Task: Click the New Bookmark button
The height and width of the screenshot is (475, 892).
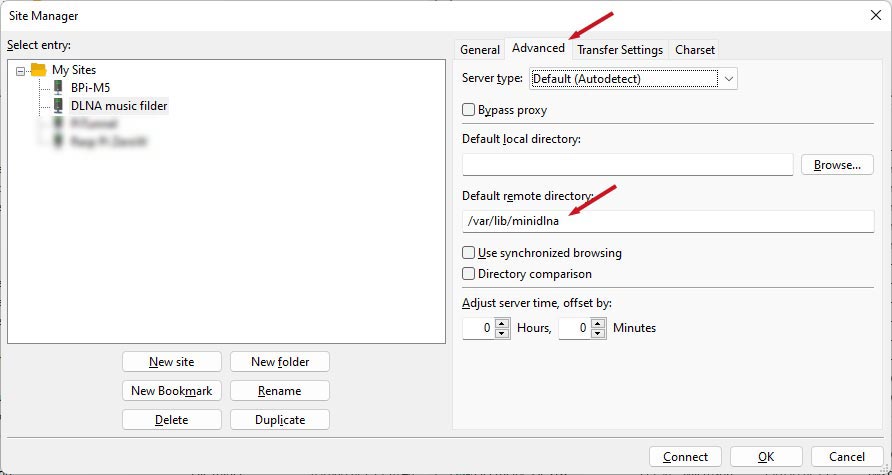Action: (172, 391)
